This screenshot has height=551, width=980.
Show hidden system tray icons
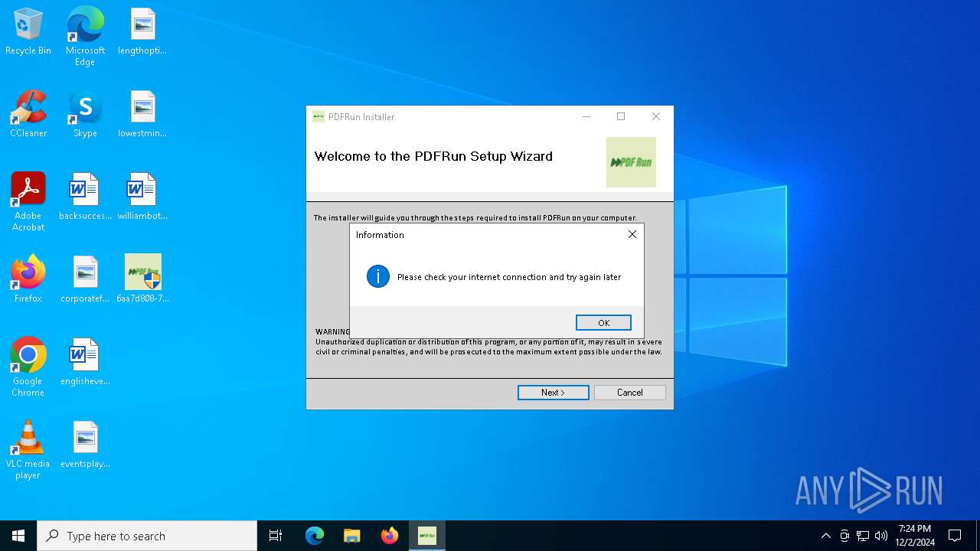click(x=825, y=536)
